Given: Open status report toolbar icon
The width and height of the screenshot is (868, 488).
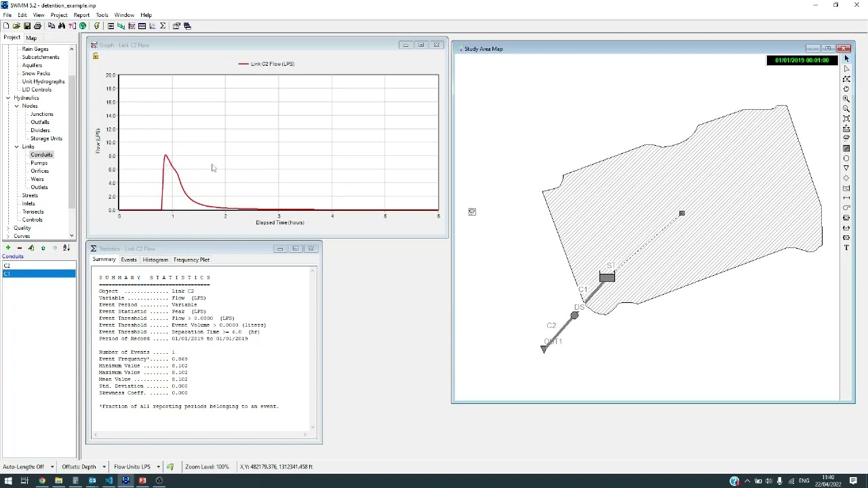Looking at the screenshot, I should click(x=111, y=26).
